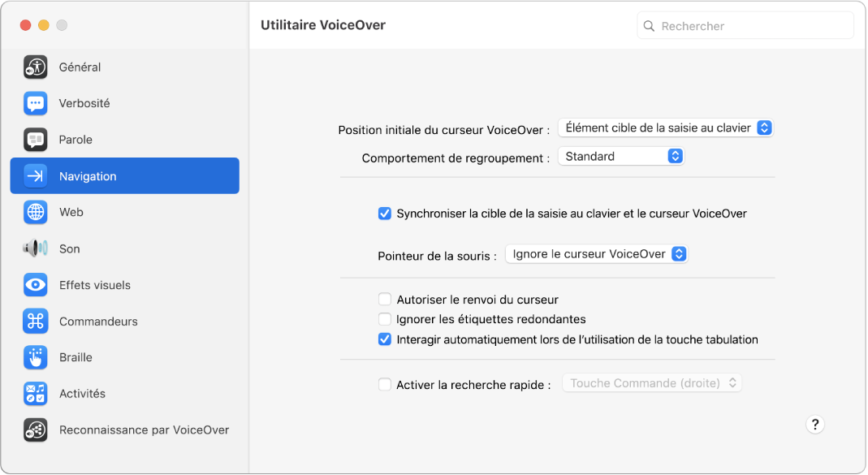Uncheck Synchroniser la cible de la saisie
The width and height of the screenshot is (868, 475).
click(x=384, y=214)
